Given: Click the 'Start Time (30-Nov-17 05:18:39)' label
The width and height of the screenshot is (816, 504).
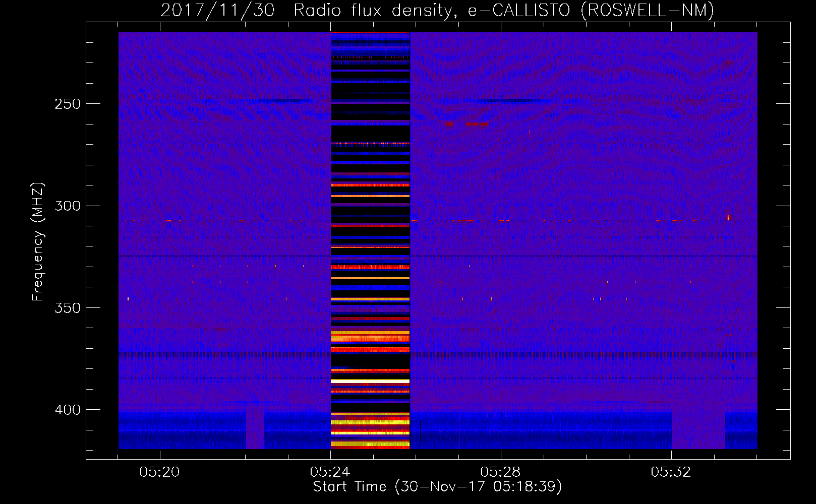Looking at the screenshot, I should pyautogui.click(x=437, y=487).
